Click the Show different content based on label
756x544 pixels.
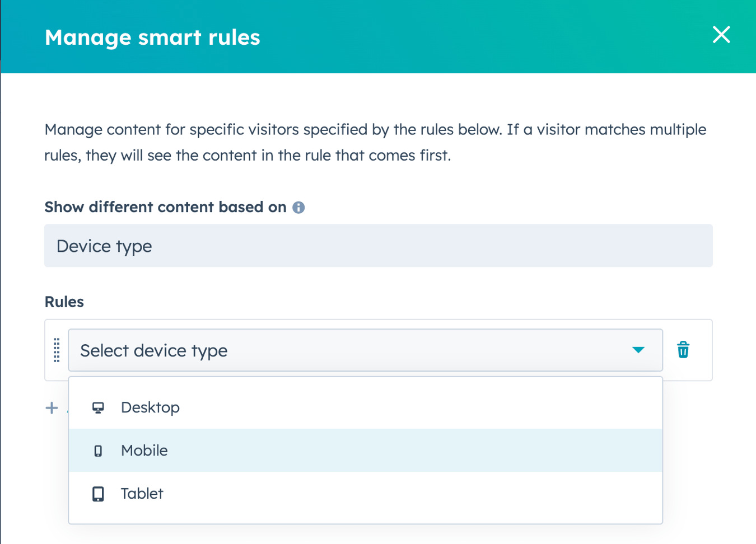point(166,207)
